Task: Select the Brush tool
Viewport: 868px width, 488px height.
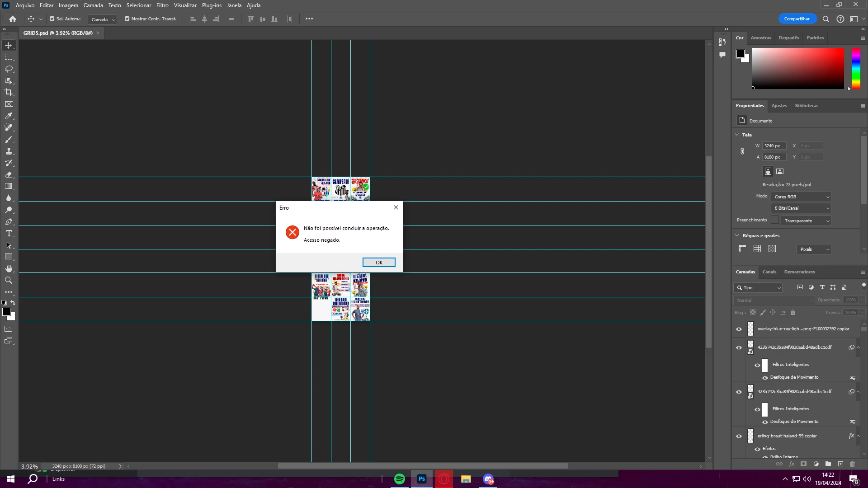Action: pos(9,139)
